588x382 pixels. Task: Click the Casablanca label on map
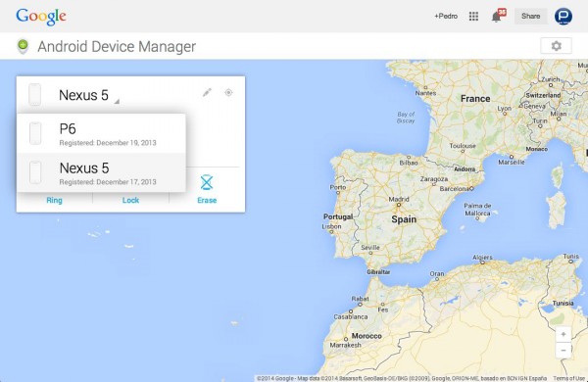click(x=351, y=316)
